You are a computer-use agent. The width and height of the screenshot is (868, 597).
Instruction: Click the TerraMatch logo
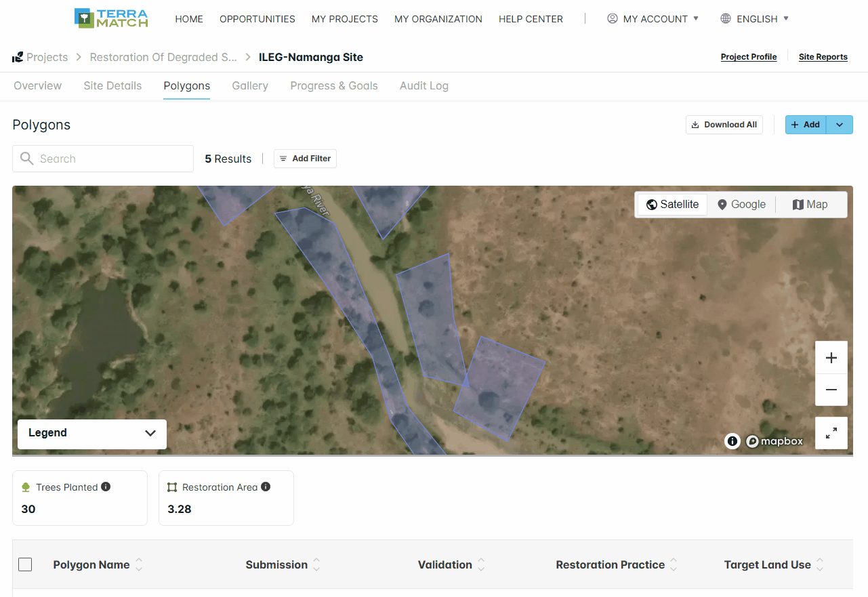(111, 18)
